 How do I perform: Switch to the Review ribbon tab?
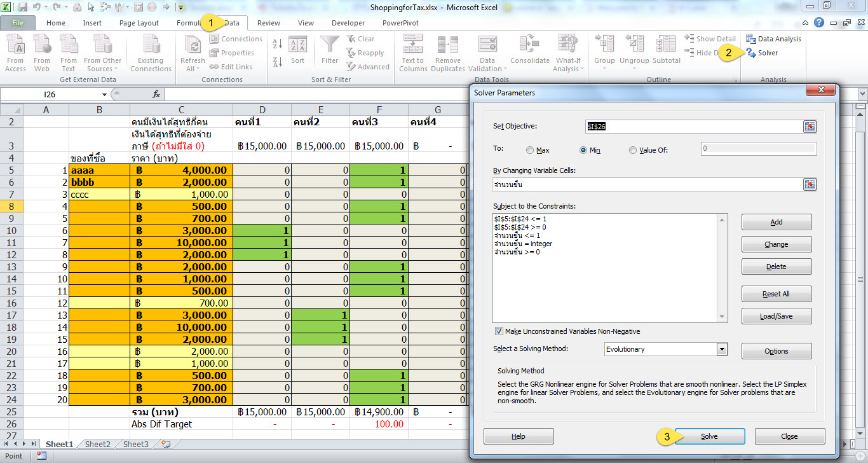click(269, 23)
